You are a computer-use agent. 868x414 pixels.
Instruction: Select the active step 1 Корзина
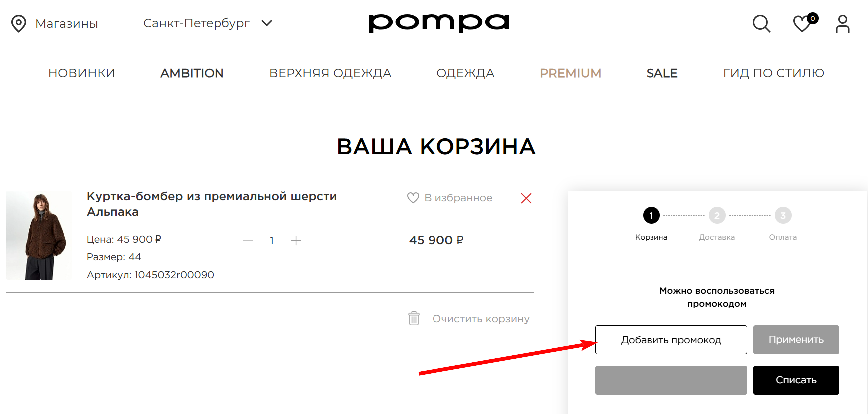click(651, 215)
